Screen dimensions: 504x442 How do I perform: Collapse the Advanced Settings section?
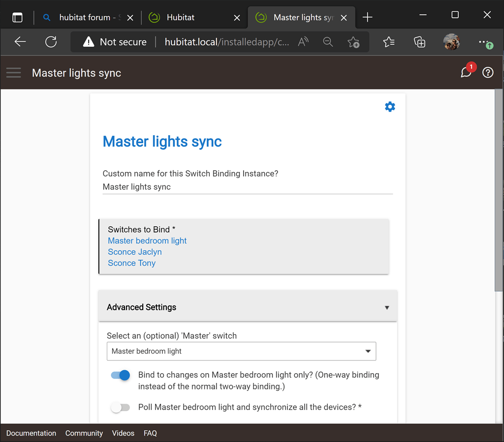click(248, 307)
